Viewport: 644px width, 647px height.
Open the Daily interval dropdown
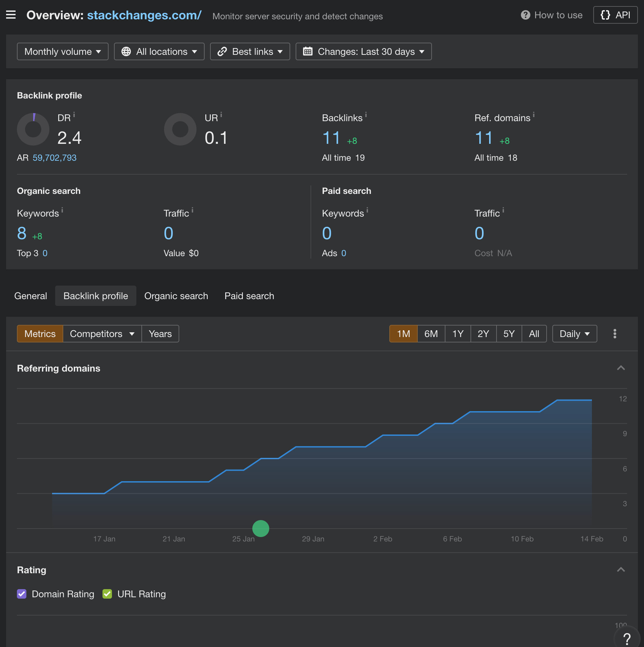[575, 334]
